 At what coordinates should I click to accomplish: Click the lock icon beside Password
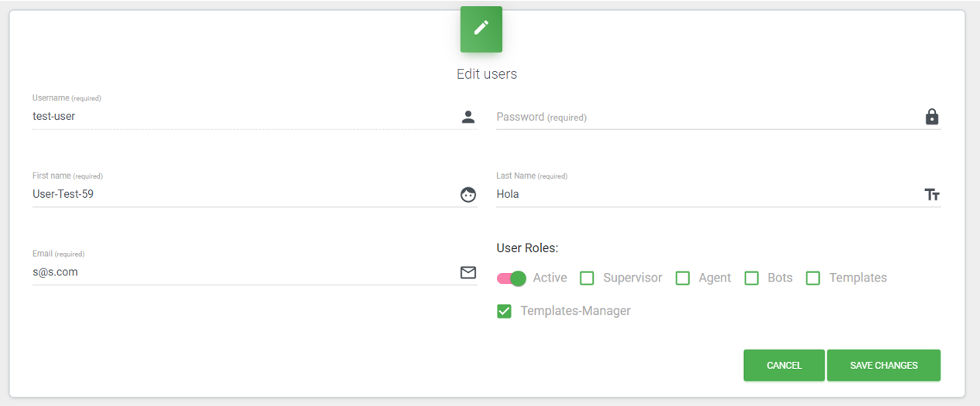tap(932, 117)
